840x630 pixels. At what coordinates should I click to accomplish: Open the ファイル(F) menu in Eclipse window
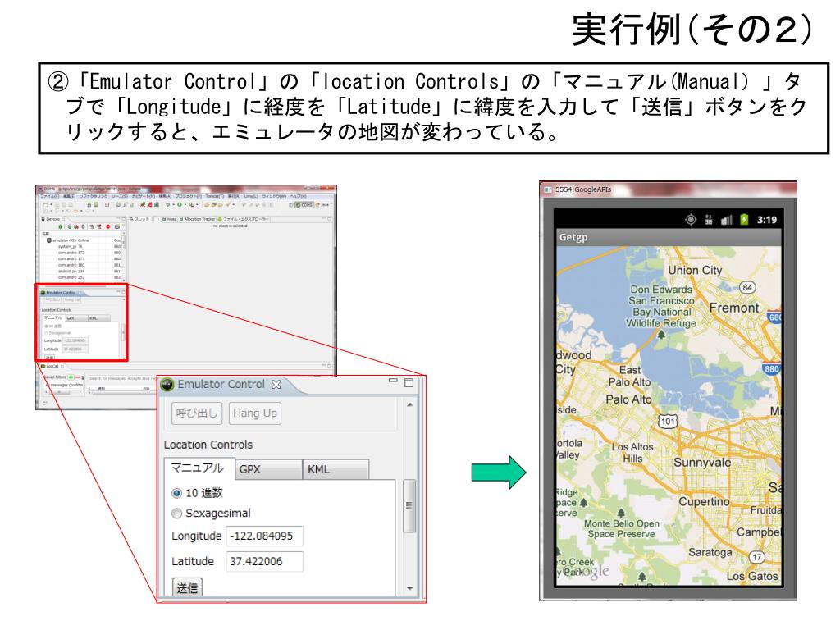point(49,197)
